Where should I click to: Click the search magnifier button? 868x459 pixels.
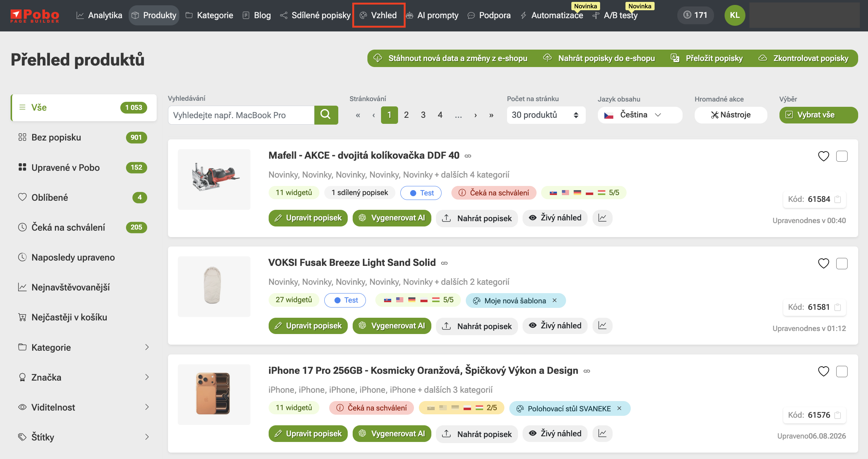click(x=326, y=115)
